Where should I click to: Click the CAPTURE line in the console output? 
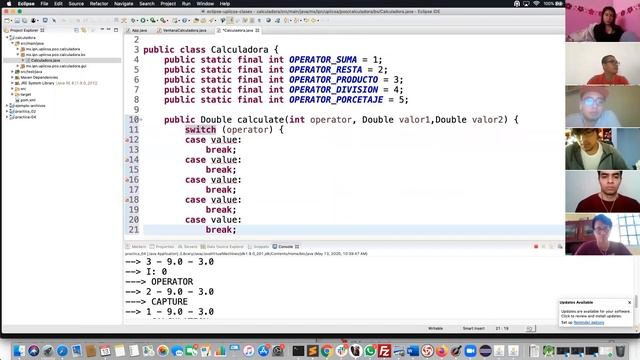tap(156, 302)
